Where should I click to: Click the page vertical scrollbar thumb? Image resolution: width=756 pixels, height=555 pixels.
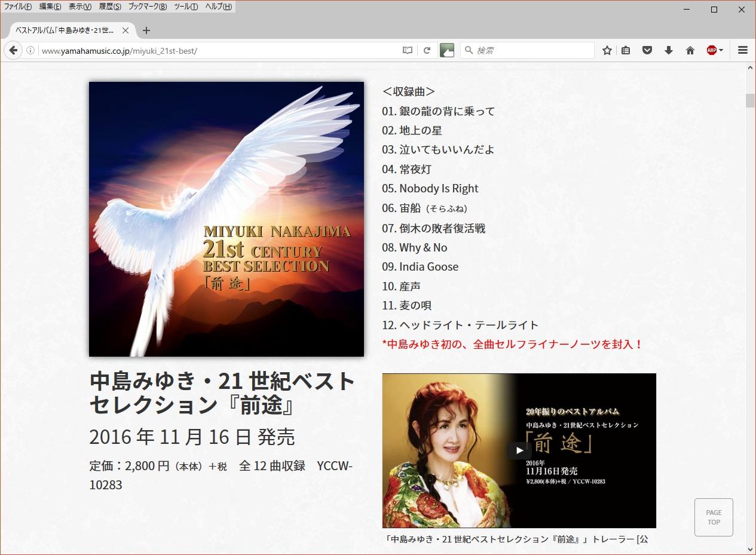pyautogui.click(x=751, y=100)
